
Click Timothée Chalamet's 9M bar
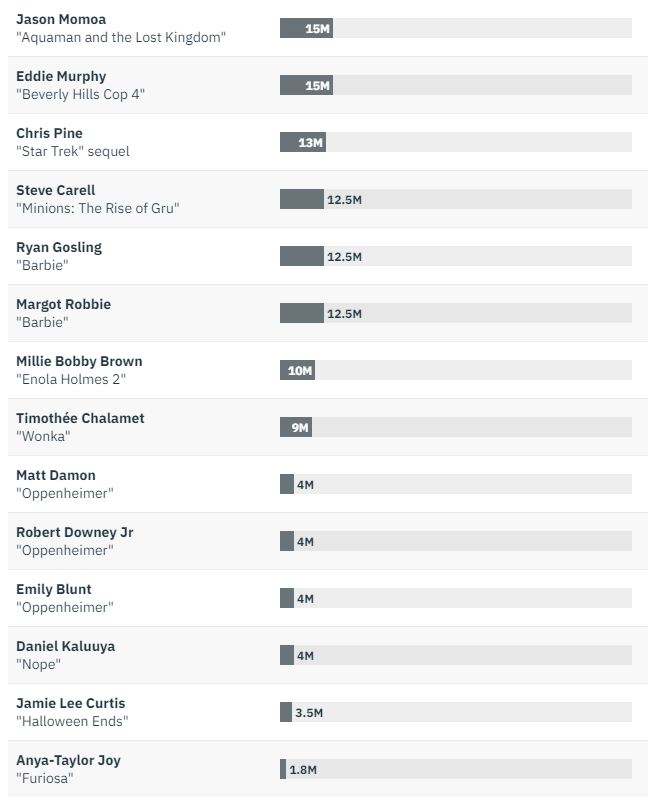[x=295, y=428]
